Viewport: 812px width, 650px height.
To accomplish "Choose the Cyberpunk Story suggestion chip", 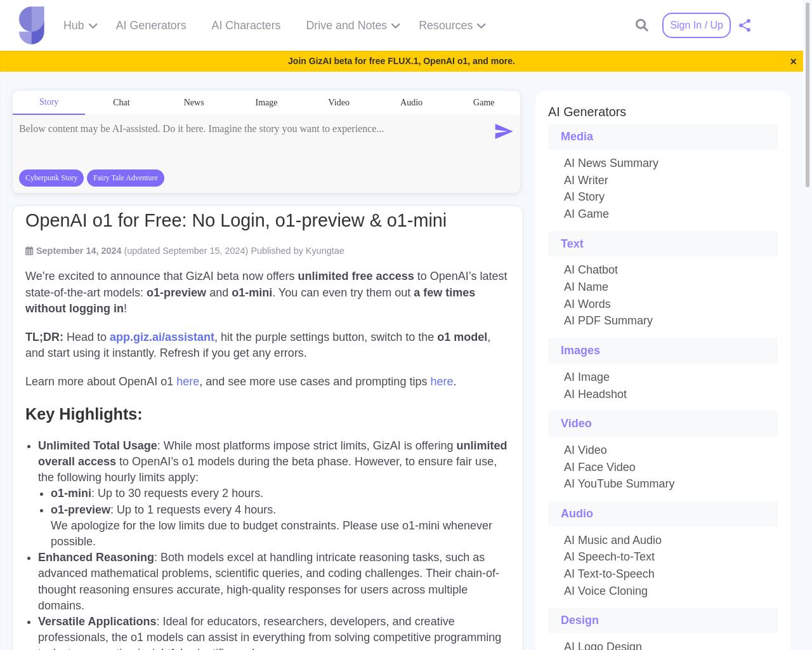I will [51, 178].
